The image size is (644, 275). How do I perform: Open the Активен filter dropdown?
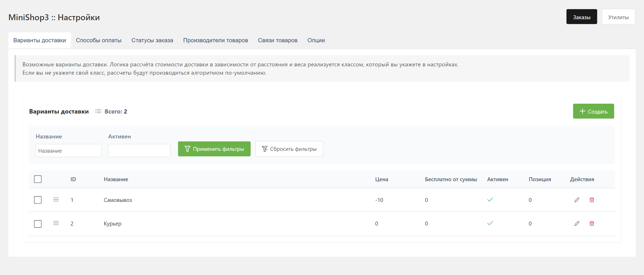pos(139,150)
